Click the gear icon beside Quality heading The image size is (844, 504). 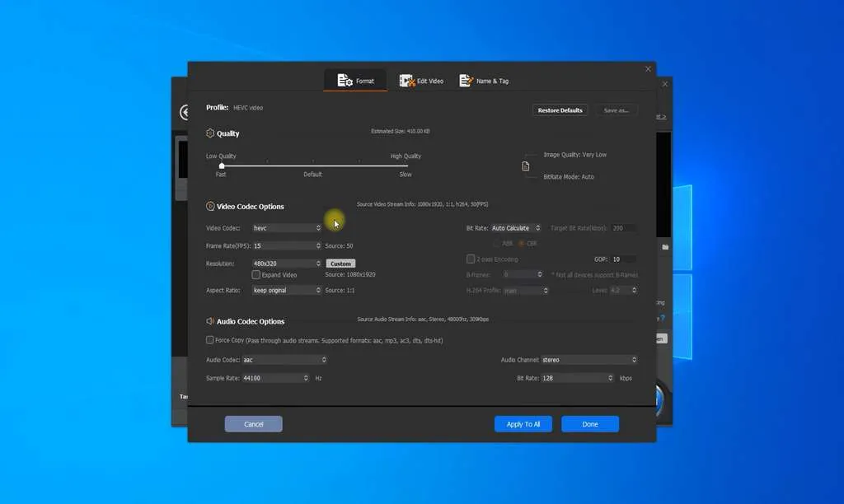click(210, 133)
